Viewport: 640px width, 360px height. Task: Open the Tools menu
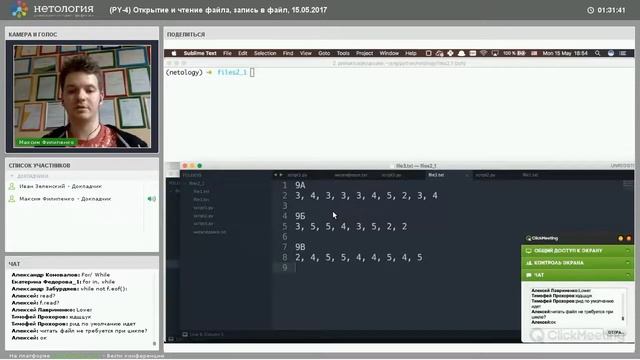point(343,53)
